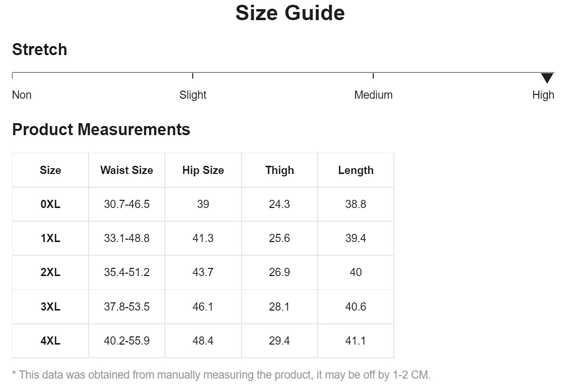
Task: Click the Medium tick on stretch scale
Action: pyautogui.click(x=373, y=75)
